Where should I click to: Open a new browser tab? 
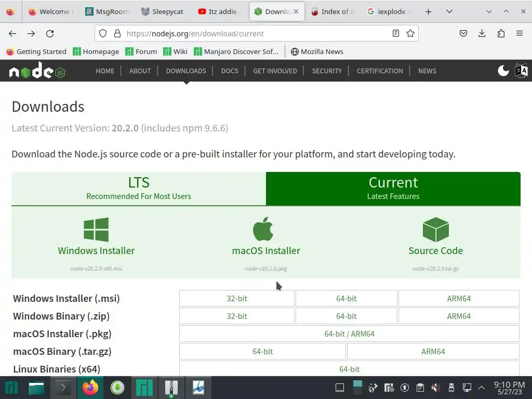pos(428,11)
